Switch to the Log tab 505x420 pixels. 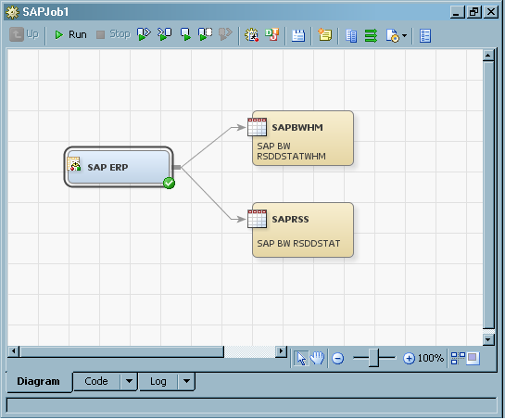click(158, 382)
